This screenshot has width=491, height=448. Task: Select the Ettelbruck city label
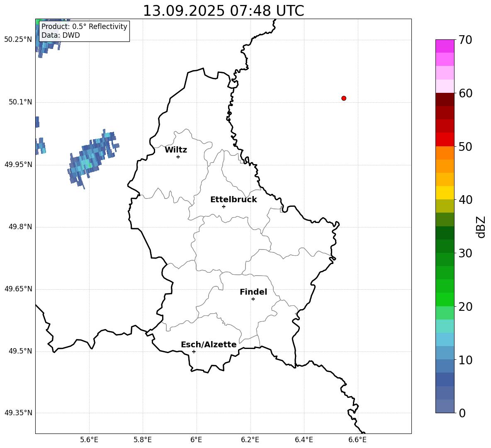[x=233, y=200]
